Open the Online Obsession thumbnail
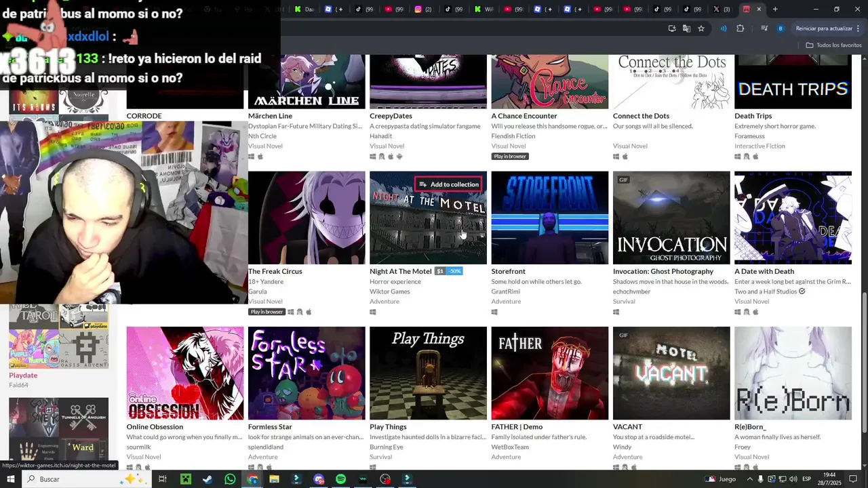 (185, 373)
